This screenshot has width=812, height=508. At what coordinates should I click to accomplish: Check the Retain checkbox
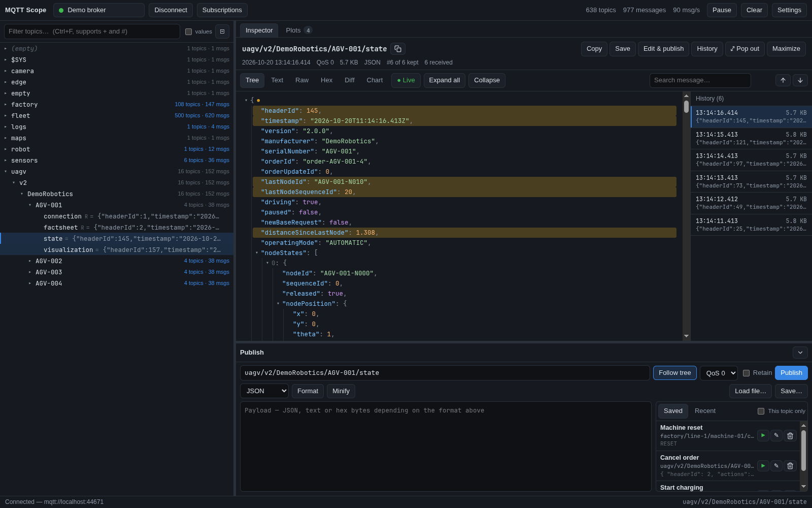[x=747, y=373]
